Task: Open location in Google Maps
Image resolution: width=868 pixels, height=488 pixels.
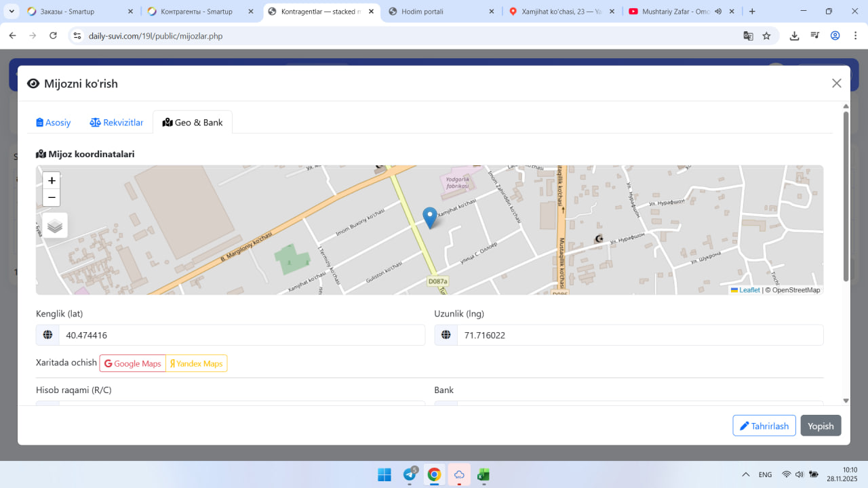Action: [x=133, y=364]
